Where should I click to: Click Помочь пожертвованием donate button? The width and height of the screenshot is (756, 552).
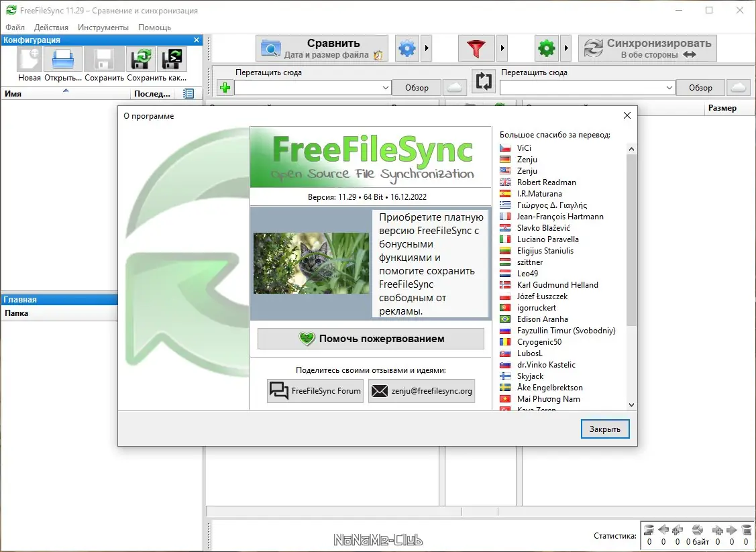(371, 339)
